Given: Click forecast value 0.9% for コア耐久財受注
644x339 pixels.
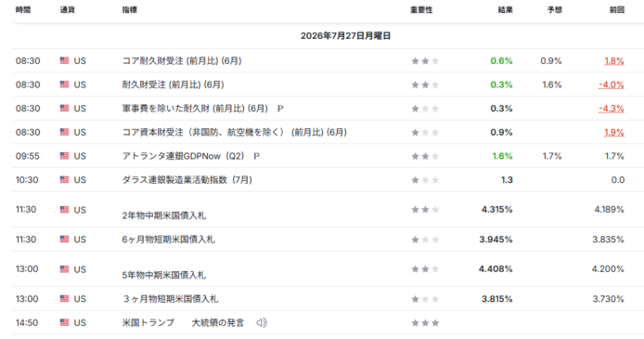Looking at the screenshot, I should [x=551, y=60].
